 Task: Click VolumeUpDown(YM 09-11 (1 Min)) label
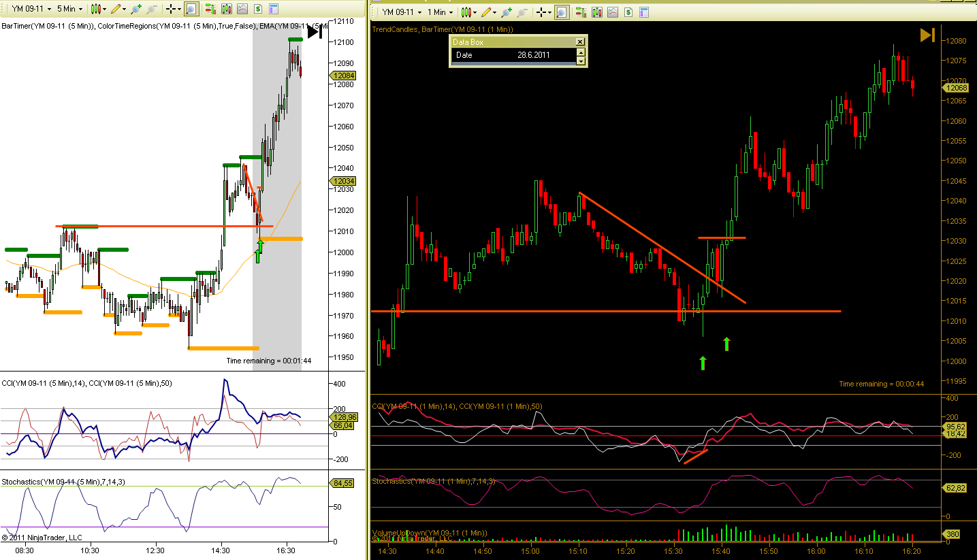(x=429, y=532)
